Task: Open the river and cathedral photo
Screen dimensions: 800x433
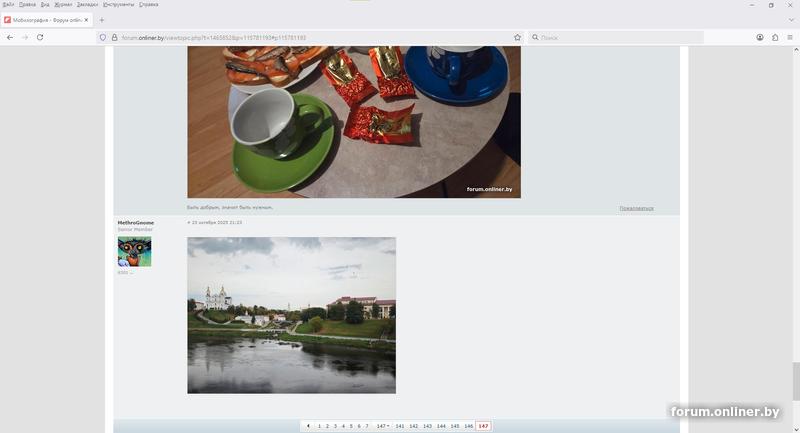Action: point(291,315)
